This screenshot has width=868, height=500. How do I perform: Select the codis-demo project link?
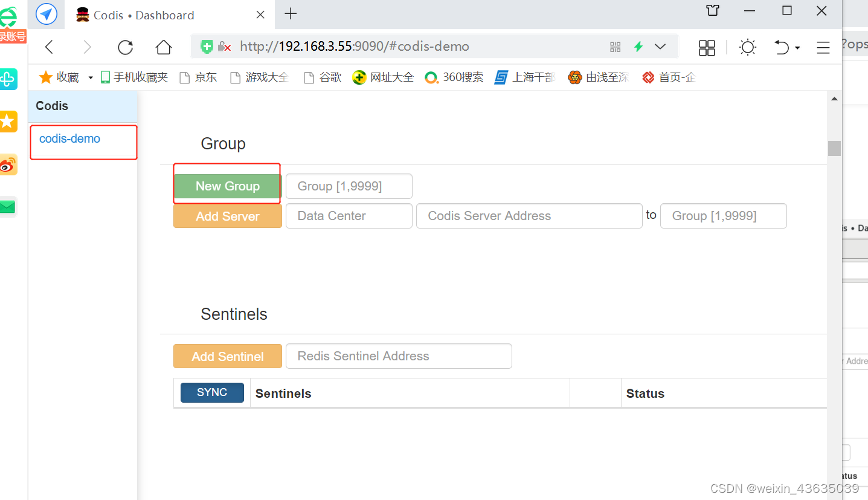[x=69, y=138]
